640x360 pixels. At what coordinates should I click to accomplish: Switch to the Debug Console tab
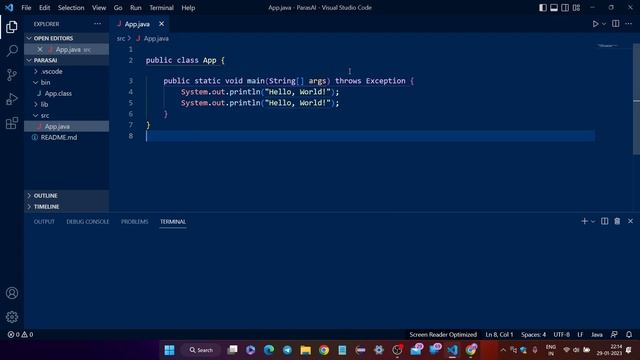tap(88, 222)
